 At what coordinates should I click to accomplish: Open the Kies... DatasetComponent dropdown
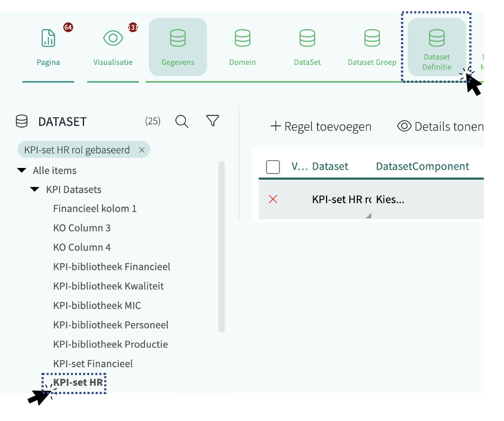390,199
